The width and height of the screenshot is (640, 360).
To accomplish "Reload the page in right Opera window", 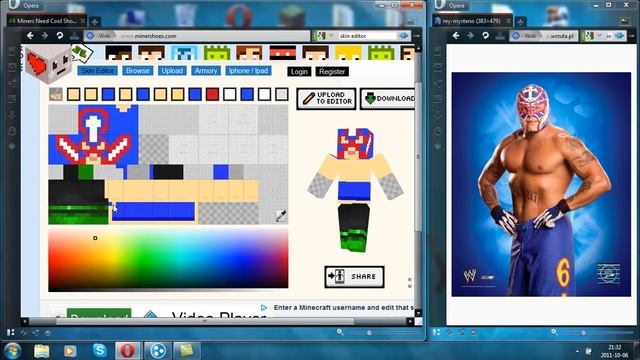I will point(485,36).
